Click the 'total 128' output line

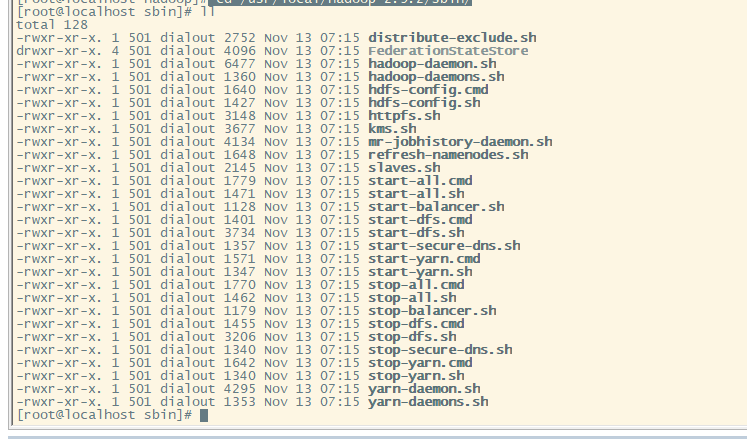click(52, 25)
